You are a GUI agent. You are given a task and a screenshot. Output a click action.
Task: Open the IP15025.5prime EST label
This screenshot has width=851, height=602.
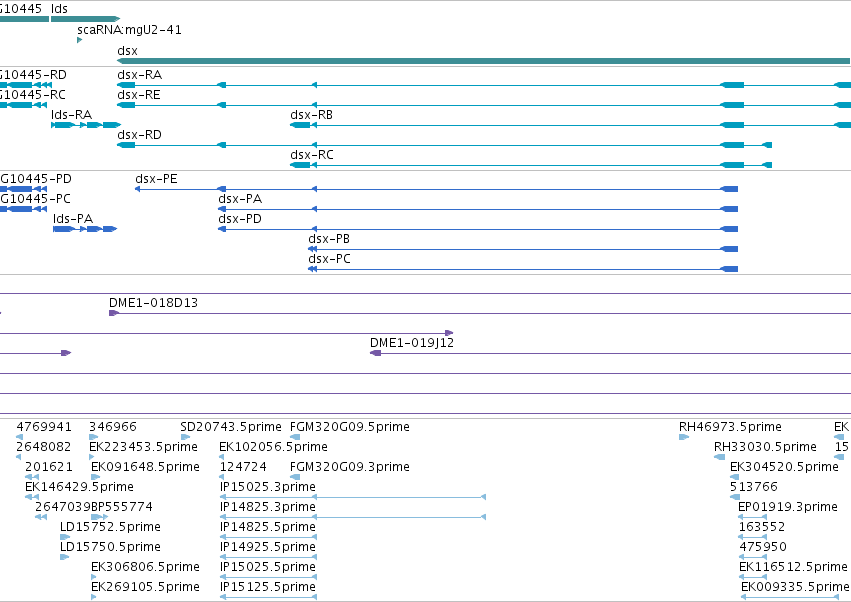(268, 567)
